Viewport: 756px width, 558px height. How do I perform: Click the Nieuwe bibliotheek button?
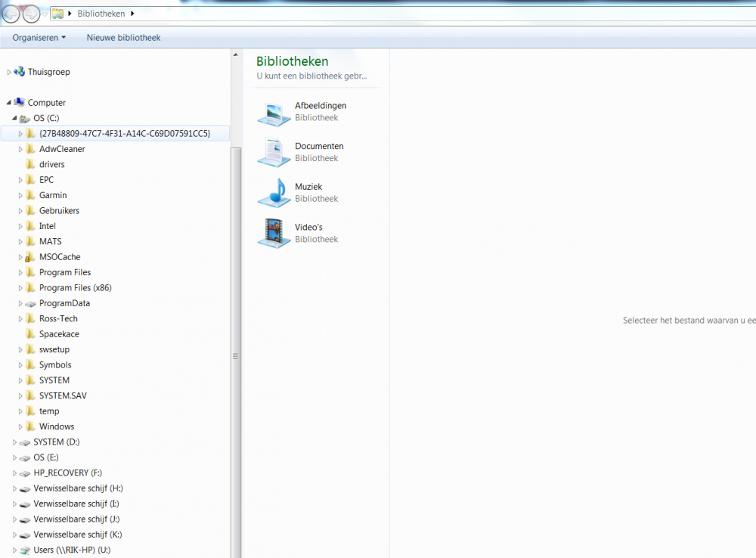click(x=123, y=38)
